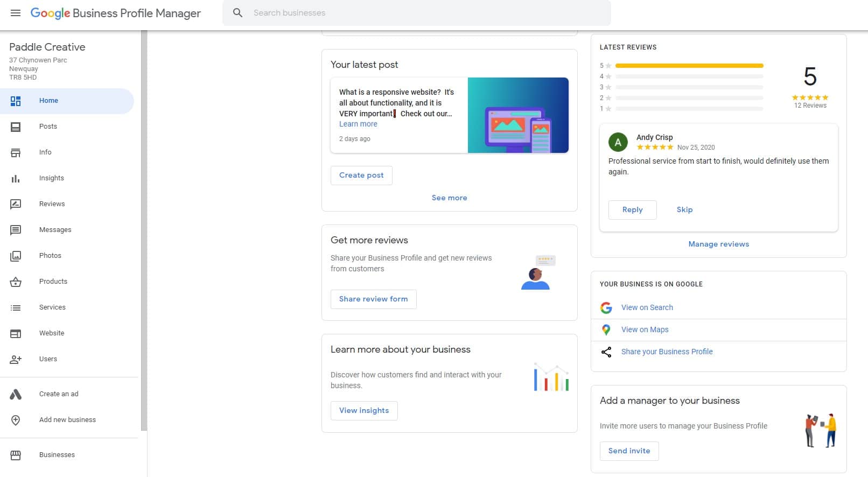The width and height of the screenshot is (868, 477).
Task: Click the Messages chat icon
Action: coord(16,230)
